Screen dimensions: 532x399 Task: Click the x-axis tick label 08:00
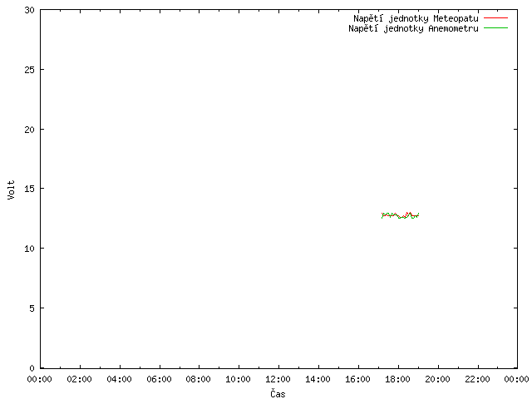199,379
